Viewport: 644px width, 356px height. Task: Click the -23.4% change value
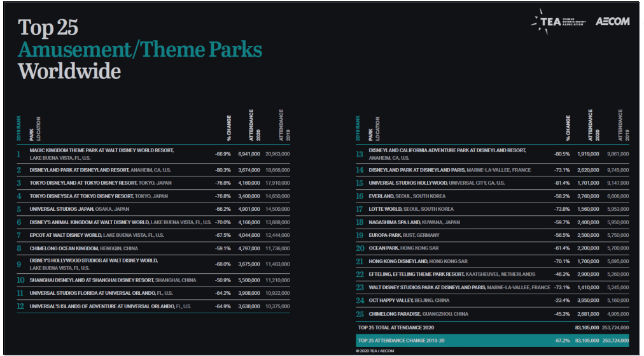[562, 300]
